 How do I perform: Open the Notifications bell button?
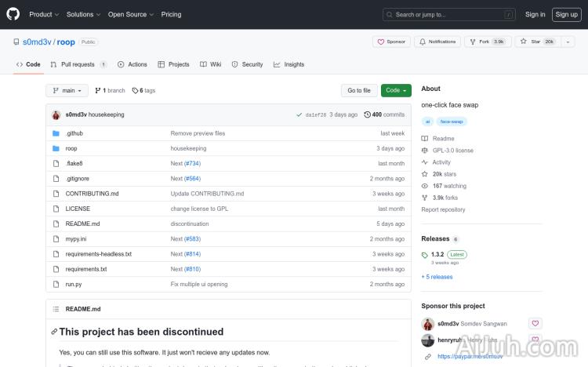click(x=437, y=42)
